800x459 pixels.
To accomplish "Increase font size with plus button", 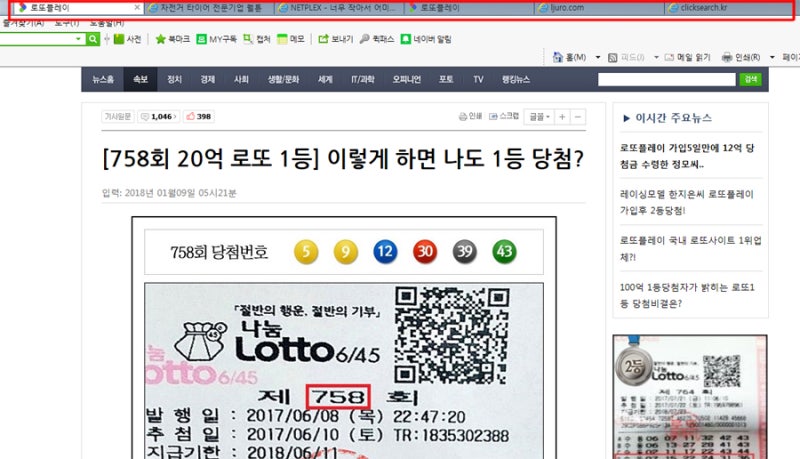I will 562,117.
